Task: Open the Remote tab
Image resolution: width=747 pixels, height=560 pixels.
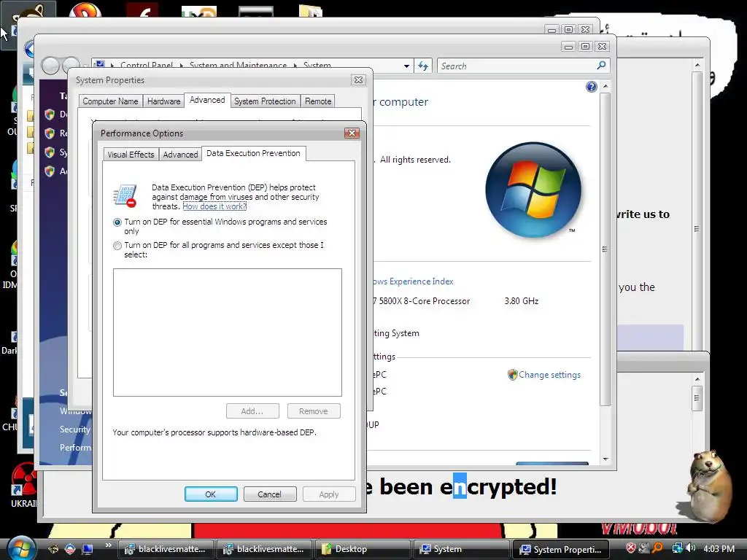Action: pyautogui.click(x=318, y=101)
